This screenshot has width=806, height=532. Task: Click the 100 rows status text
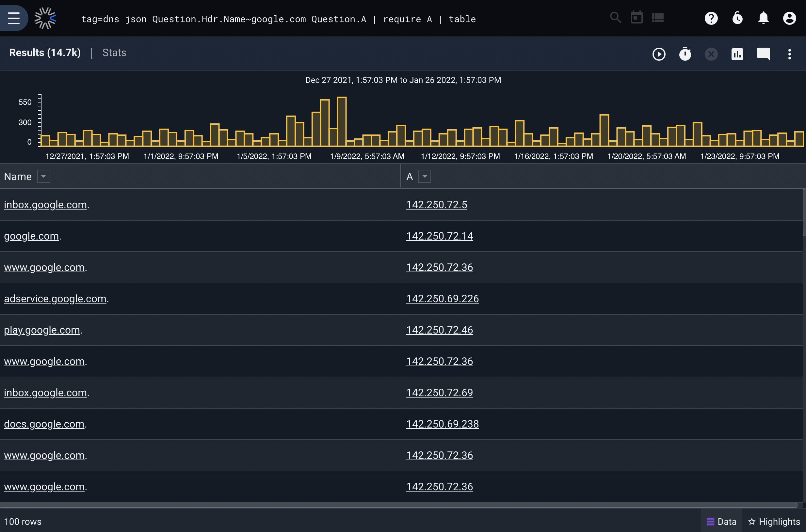coord(23,522)
